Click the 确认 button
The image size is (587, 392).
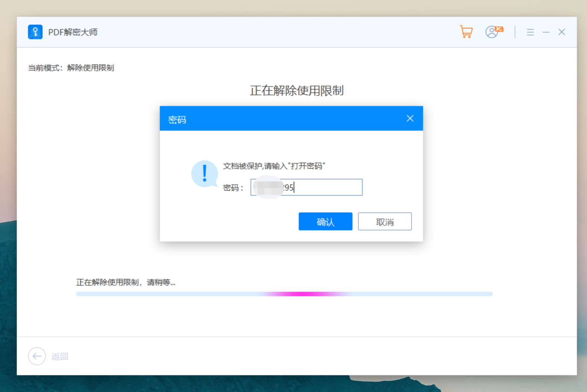click(325, 221)
